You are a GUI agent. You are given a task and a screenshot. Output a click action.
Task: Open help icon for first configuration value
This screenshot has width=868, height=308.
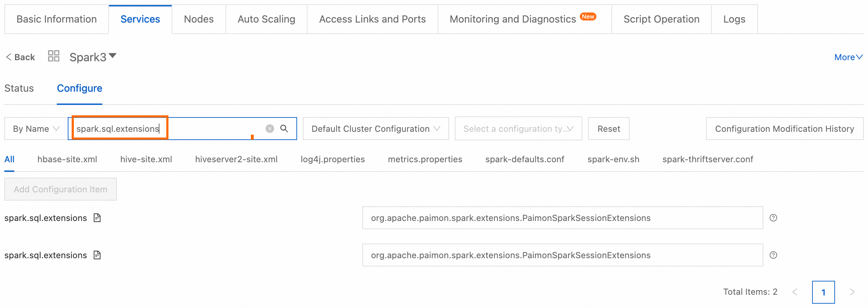point(773,218)
